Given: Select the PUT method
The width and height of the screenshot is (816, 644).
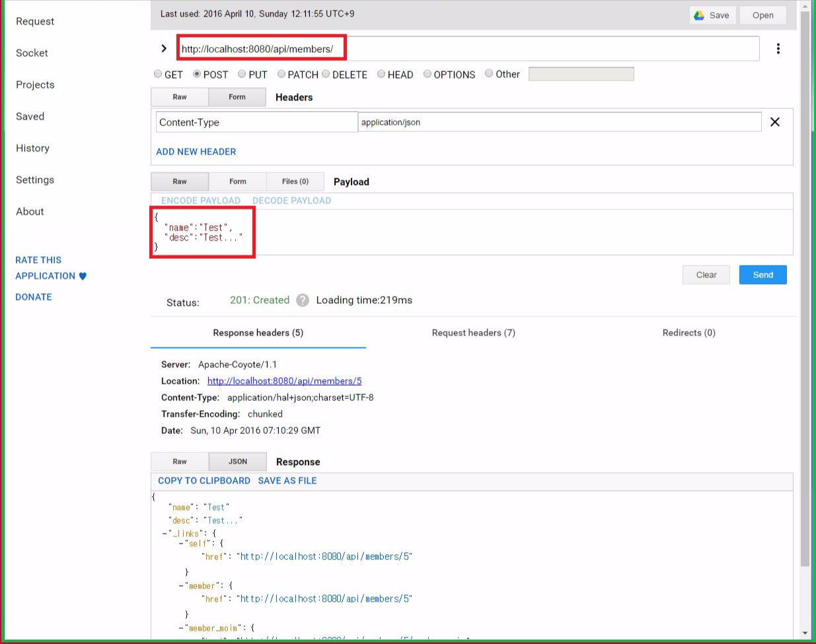Looking at the screenshot, I should tap(242, 74).
